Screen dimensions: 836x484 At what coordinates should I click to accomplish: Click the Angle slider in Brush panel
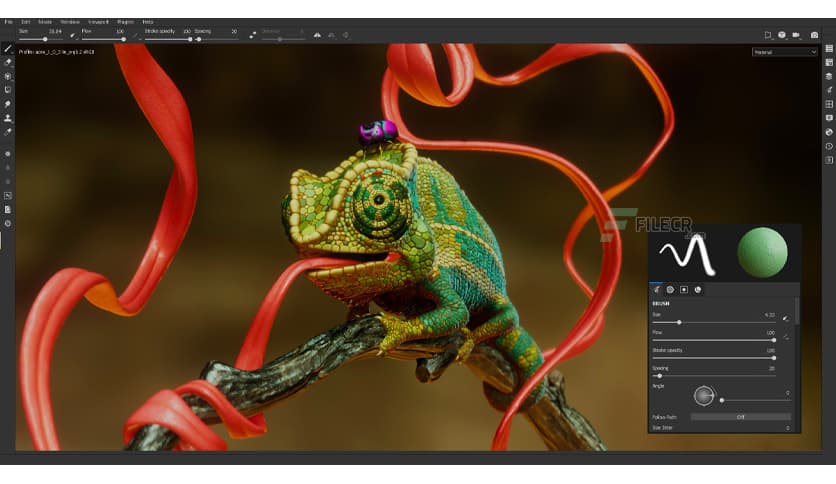point(755,400)
